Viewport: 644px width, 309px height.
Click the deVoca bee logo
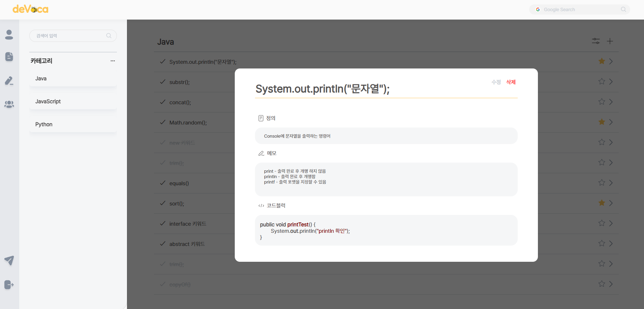(30, 9)
